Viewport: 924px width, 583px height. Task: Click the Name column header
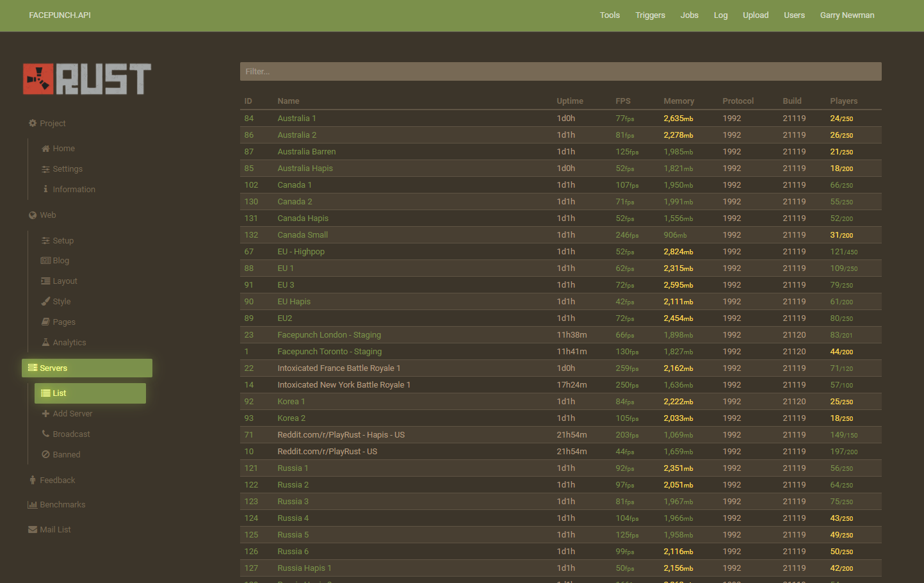point(288,101)
